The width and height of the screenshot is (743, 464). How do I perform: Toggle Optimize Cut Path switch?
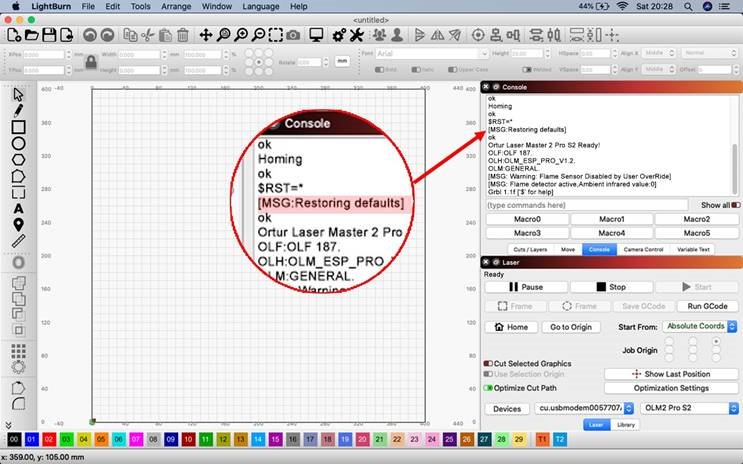tap(488, 388)
